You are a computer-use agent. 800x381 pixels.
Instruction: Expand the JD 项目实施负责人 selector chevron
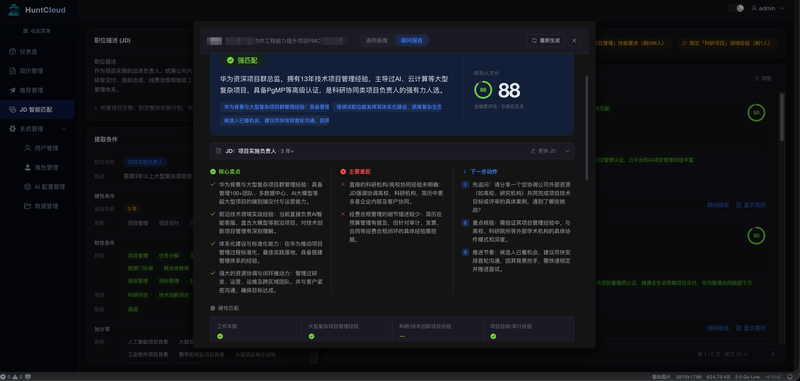pos(567,151)
